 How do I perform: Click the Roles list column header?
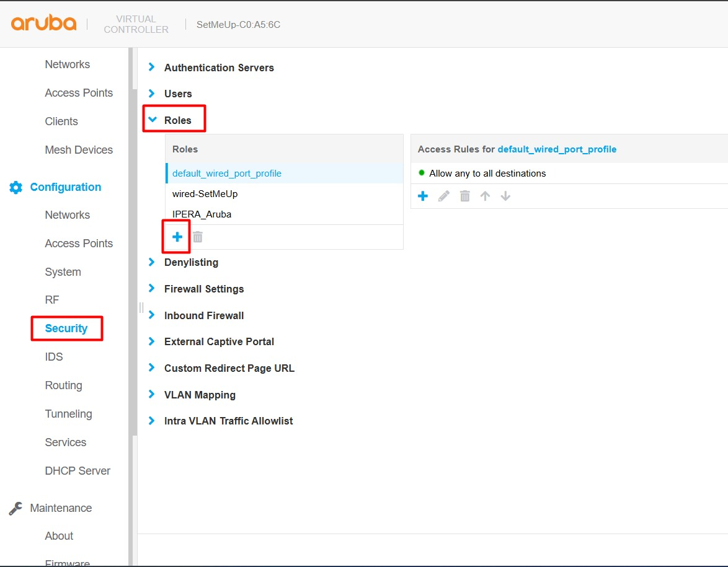[x=284, y=149]
